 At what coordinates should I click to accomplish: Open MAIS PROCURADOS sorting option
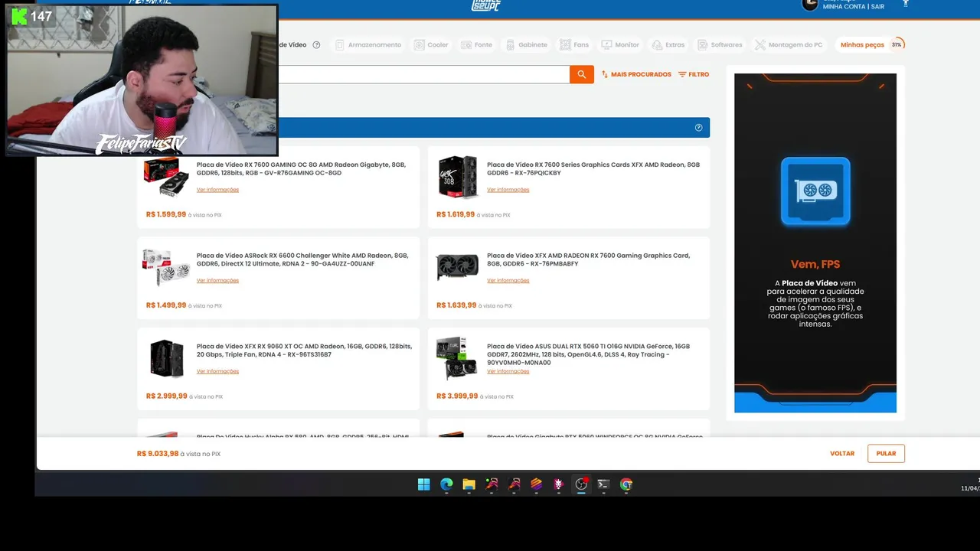click(x=636, y=74)
